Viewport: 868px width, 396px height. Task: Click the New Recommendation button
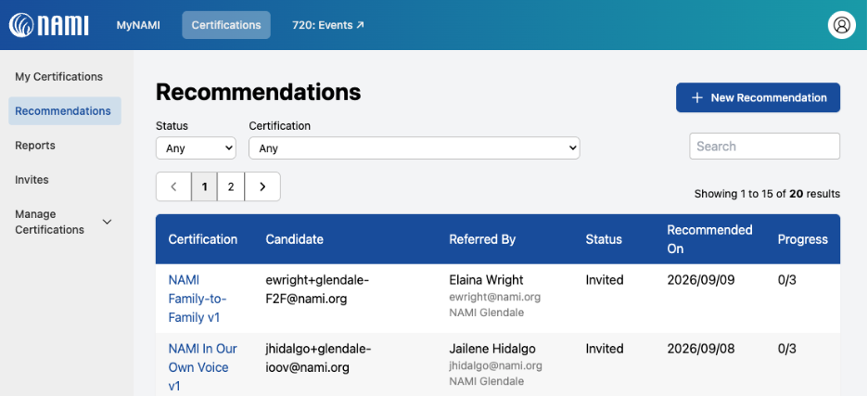click(x=758, y=97)
